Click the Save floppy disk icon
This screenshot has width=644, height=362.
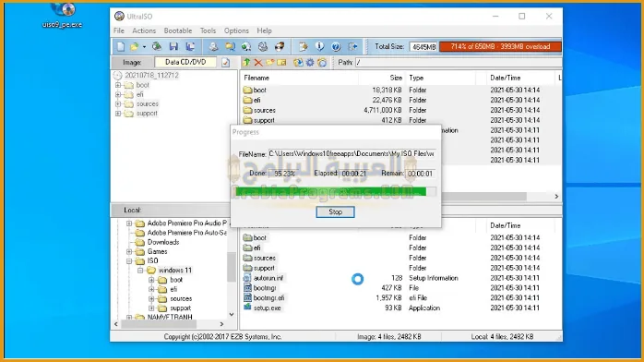pyautogui.click(x=173, y=46)
